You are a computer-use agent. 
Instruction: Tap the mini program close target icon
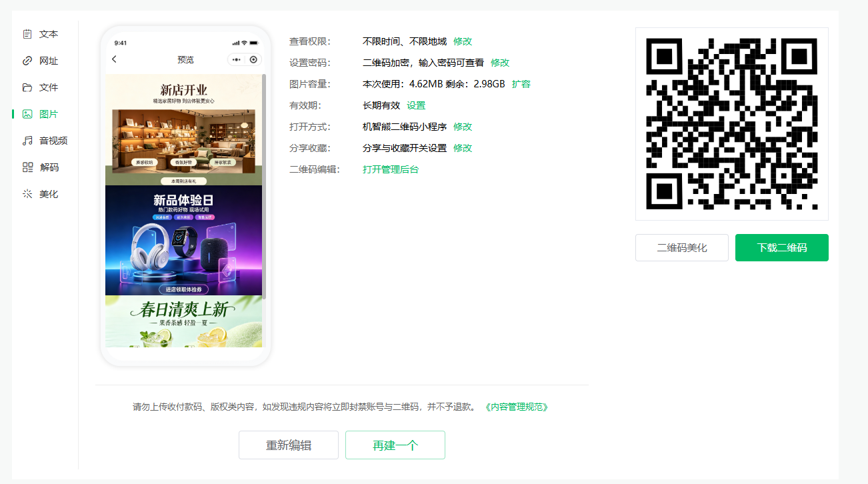[253, 59]
